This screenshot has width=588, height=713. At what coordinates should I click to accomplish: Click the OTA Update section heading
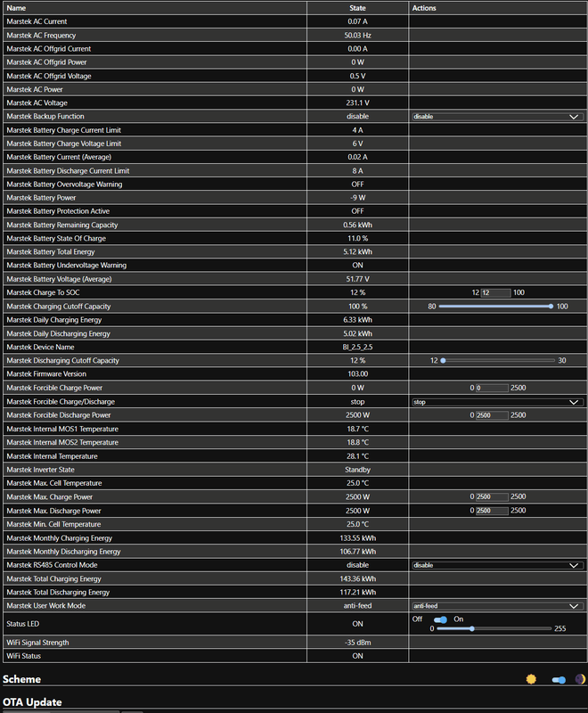32,702
